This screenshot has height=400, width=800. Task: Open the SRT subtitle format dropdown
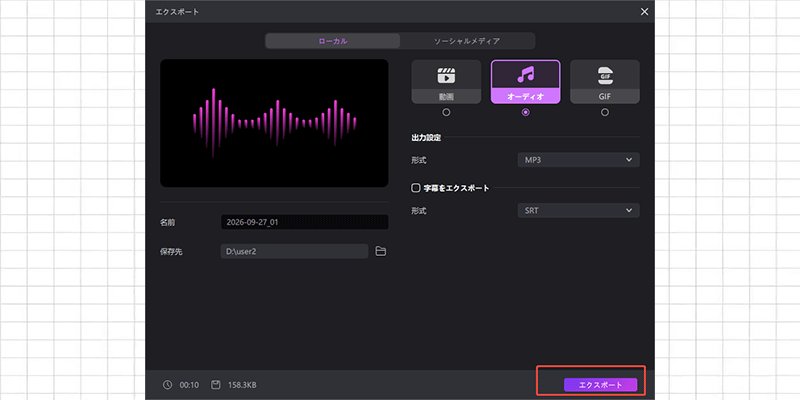coord(578,210)
